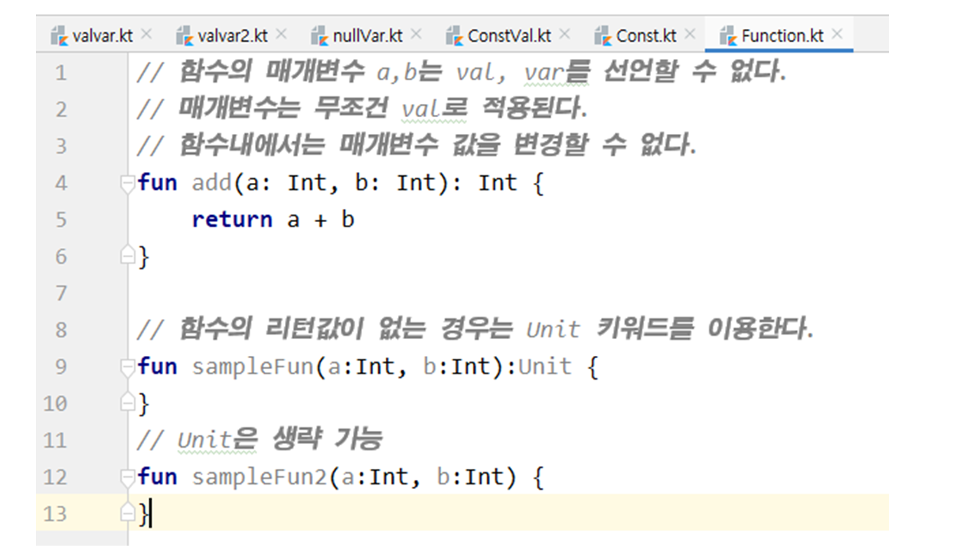
Task: Close the ConstVal.kt tab
Action: (x=565, y=34)
